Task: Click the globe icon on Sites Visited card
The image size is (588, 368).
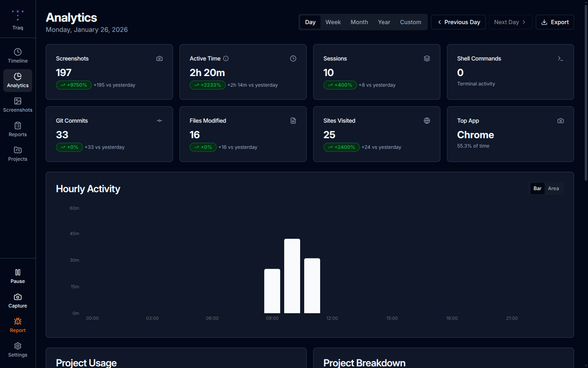Action: [x=427, y=121]
